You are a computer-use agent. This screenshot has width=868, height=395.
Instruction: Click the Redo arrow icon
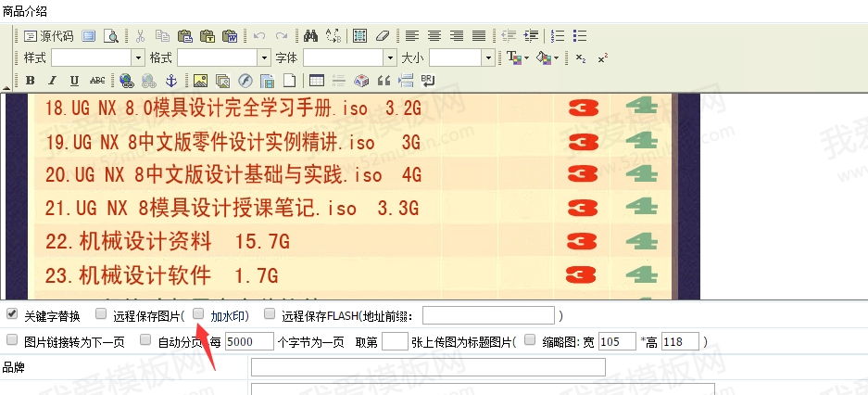(x=282, y=36)
